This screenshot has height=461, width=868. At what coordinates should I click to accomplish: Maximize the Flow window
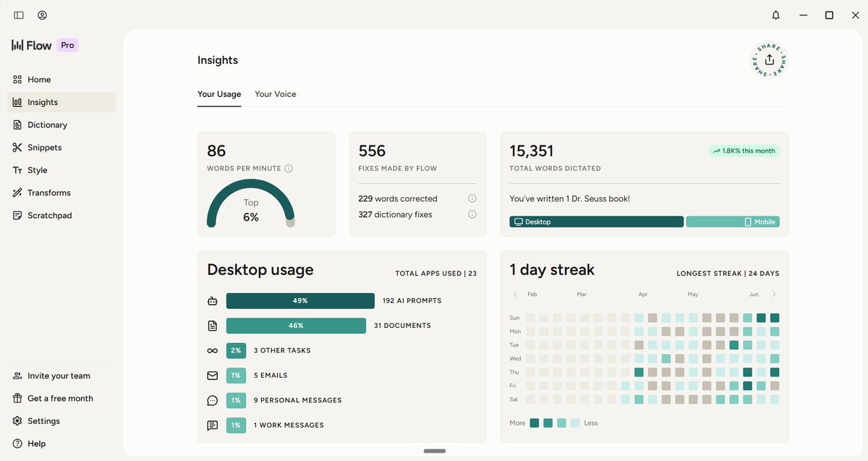click(829, 15)
